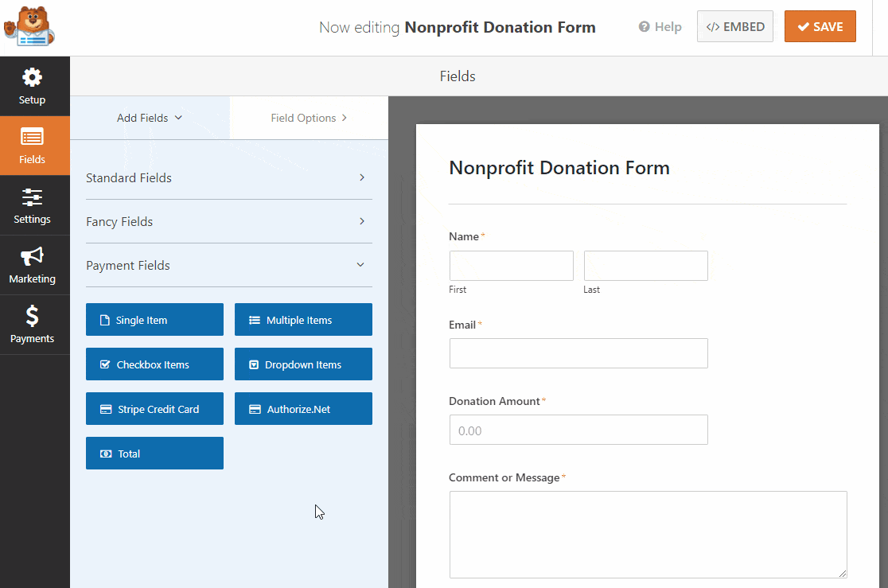Click the Comment or Message label
Image resolution: width=888 pixels, height=588 pixels.
(x=504, y=477)
